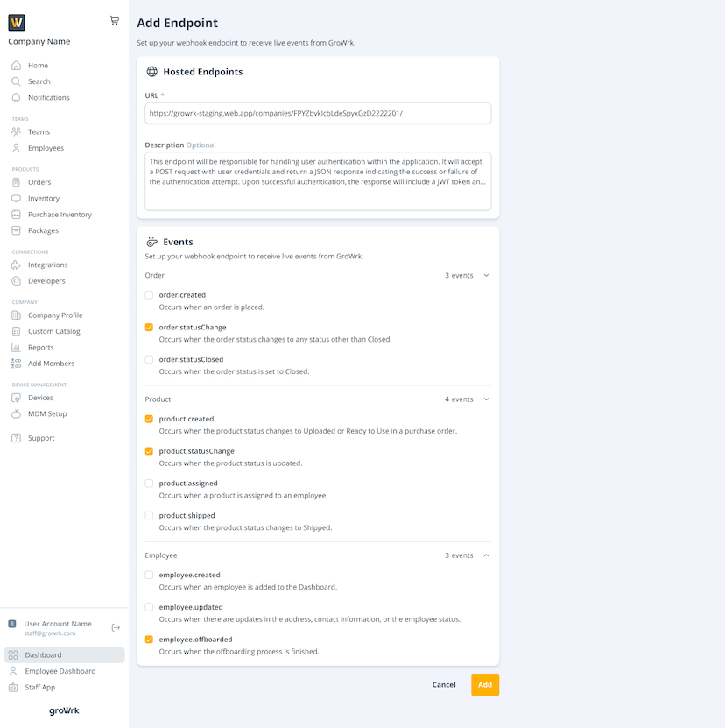Check the employee.updated event
Viewport: 725px width, 728px height.
click(x=150, y=606)
